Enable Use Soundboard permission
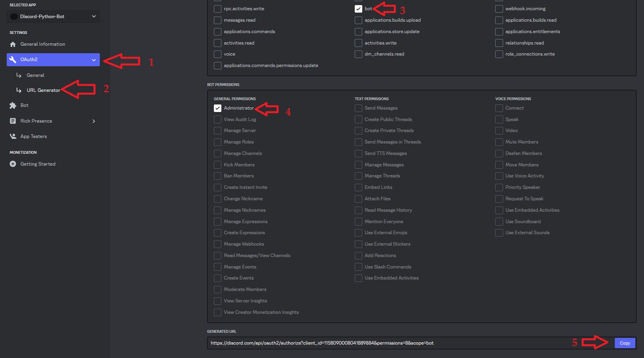This screenshot has width=644, height=358. (499, 222)
